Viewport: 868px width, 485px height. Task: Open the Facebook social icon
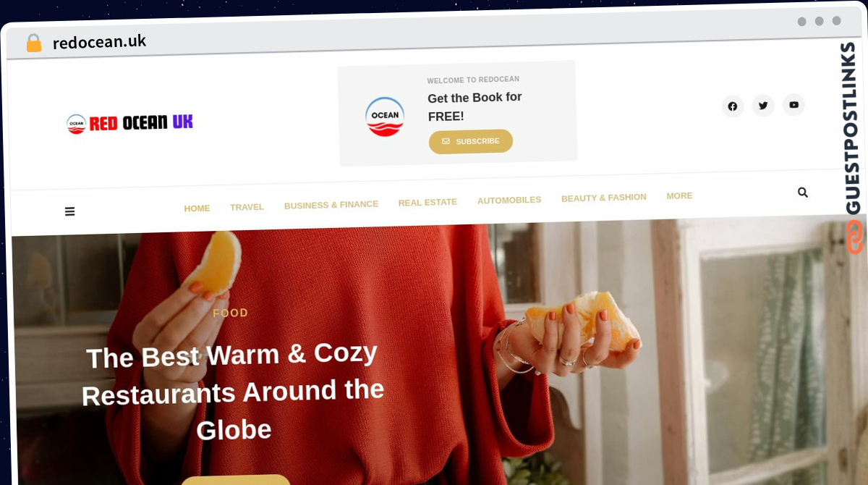(x=733, y=106)
